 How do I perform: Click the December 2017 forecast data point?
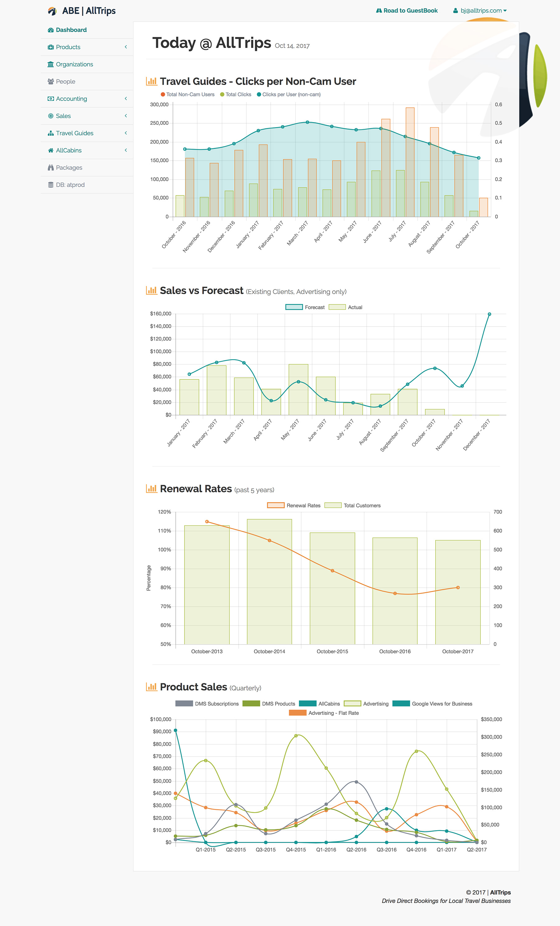pos(489,314)
